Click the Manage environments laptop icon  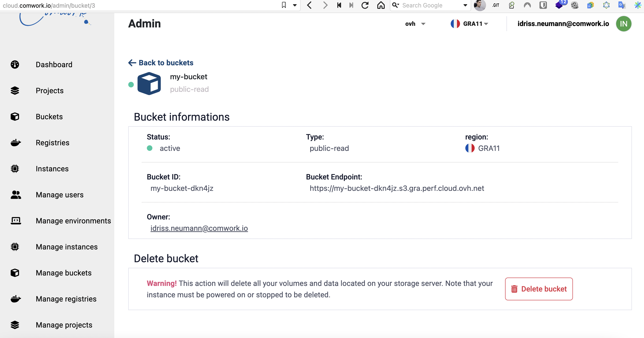16,221
